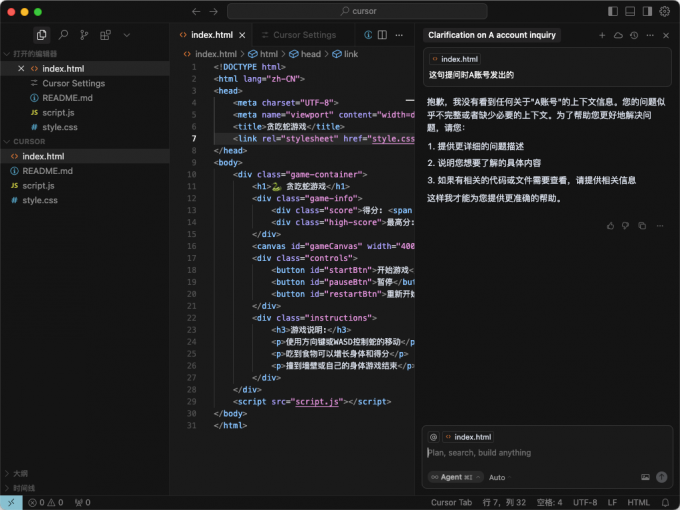Screen dimensions: 680x510
Task: Add context with the @ button
Action: [433, 437]
